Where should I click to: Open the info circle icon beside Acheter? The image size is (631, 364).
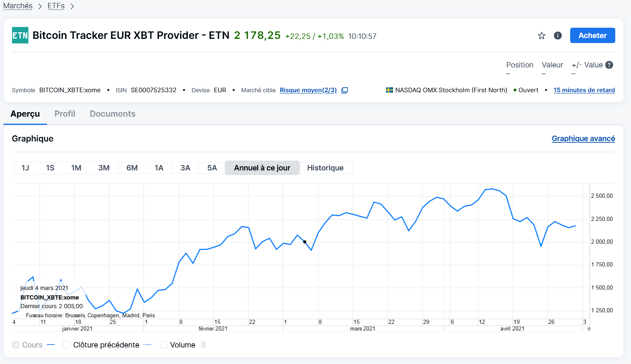[x=558, y=36]
